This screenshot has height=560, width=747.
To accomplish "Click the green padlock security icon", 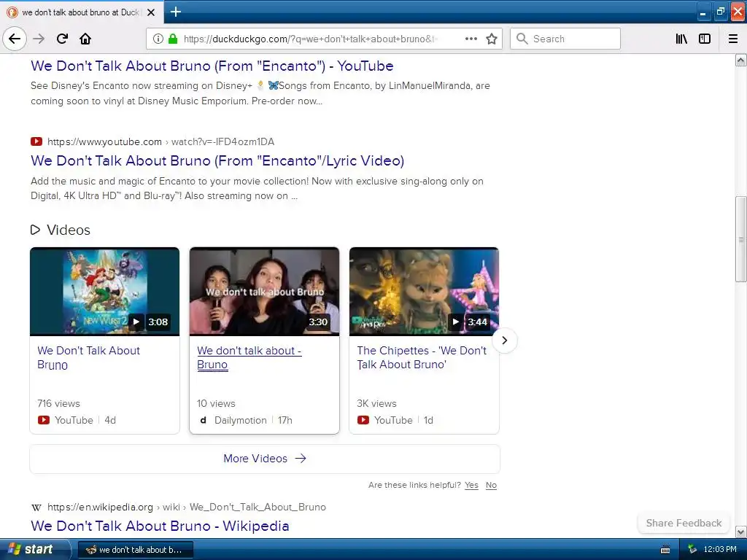I will pos(173,39).
